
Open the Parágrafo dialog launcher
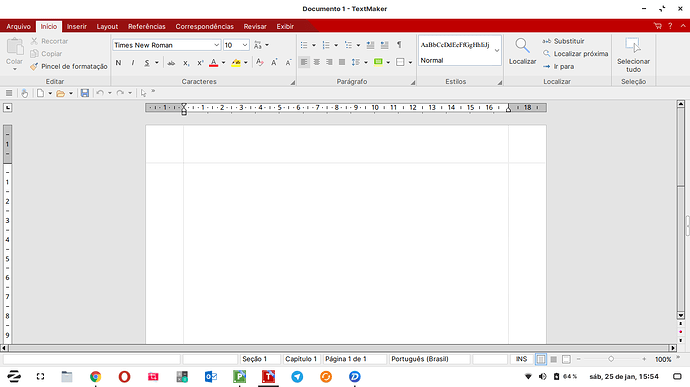point(413,82)
